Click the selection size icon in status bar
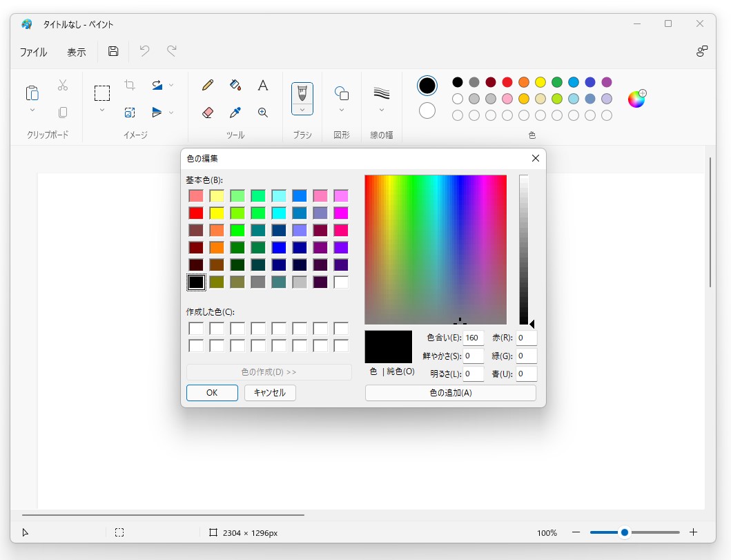 (x=119, y=532)
